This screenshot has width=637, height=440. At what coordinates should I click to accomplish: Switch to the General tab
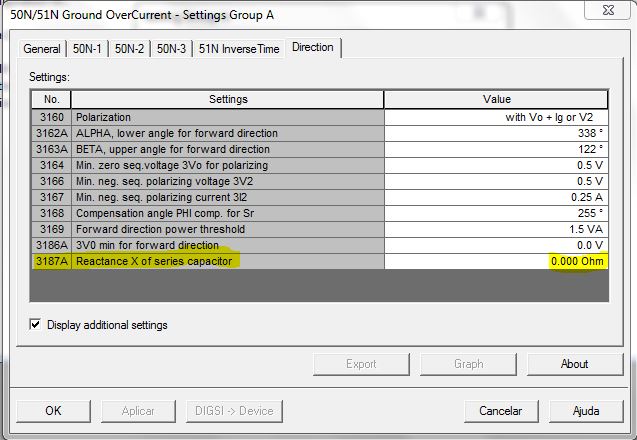point(42,49)
